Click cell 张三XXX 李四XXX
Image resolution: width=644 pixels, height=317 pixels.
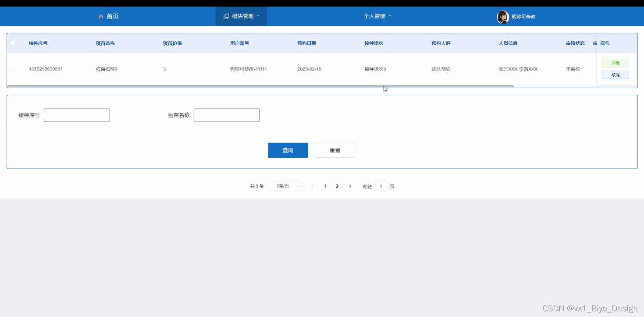pos(518,69)
